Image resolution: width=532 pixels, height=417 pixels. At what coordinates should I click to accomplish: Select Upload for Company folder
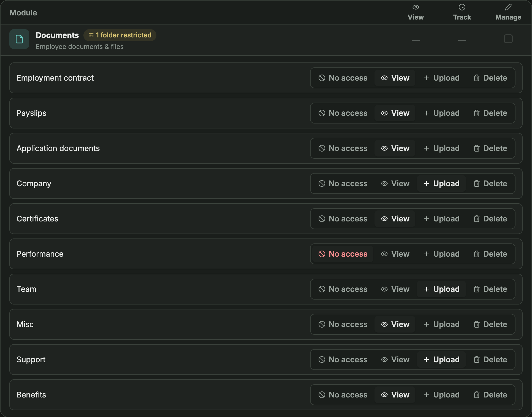[441, 183]
